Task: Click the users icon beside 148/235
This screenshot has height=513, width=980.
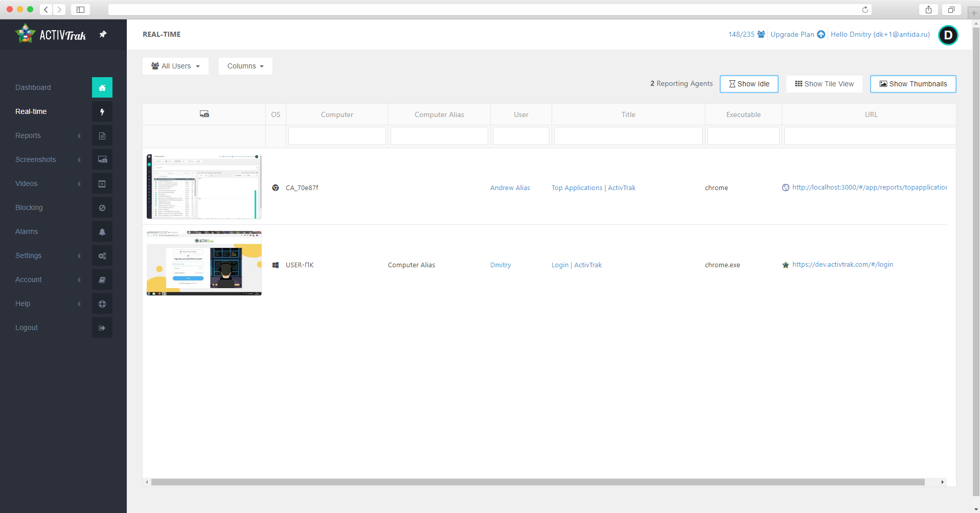Action: pyautogui.click(x=761, y=34)
